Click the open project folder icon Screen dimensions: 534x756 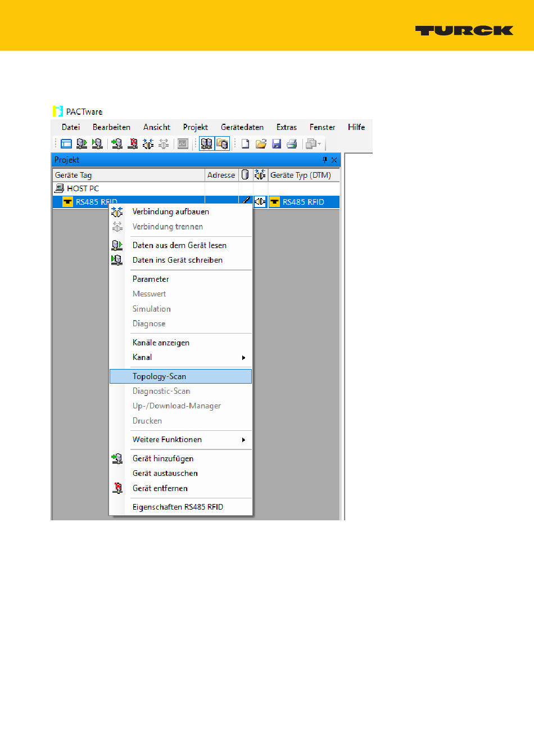(x=261, y=144)
